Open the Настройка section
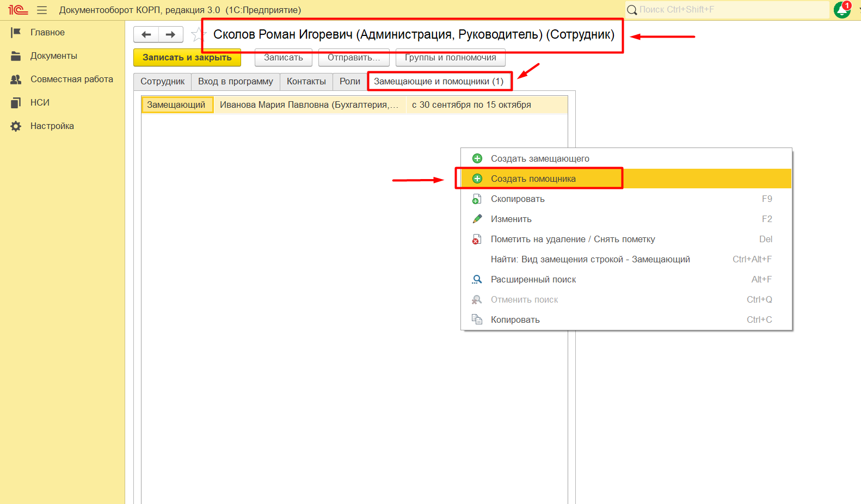861x504 pixels. tap(52, 126)
